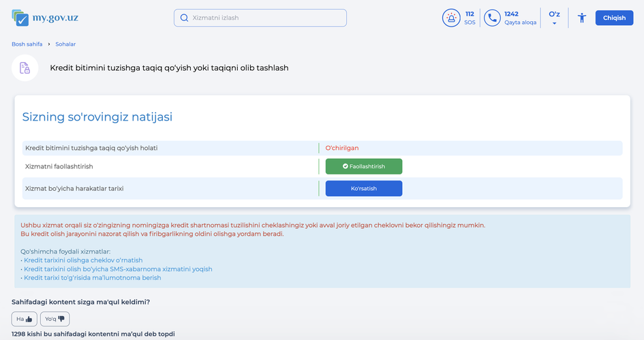The image size is (644, 340).
Task: Expand the O'z language dropdown
Action: pos(554,18)
